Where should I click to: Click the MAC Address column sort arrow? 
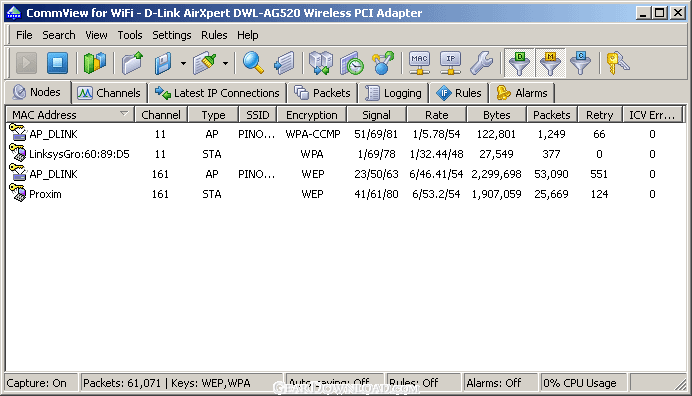click(124, 114)
